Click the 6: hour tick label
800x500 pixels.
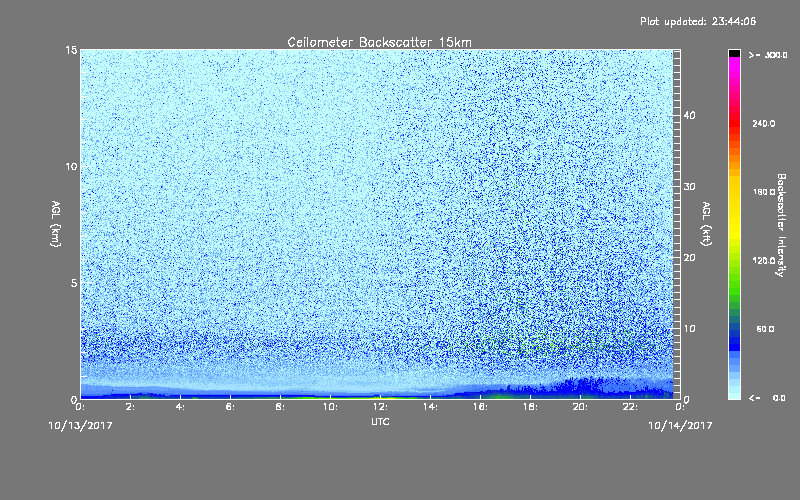[x=231, y=407]
